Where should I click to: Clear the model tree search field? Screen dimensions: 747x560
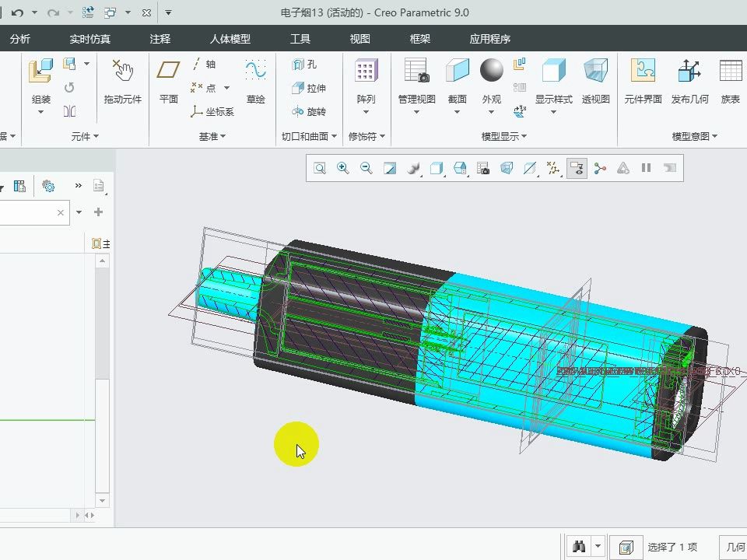click(61, 212)
